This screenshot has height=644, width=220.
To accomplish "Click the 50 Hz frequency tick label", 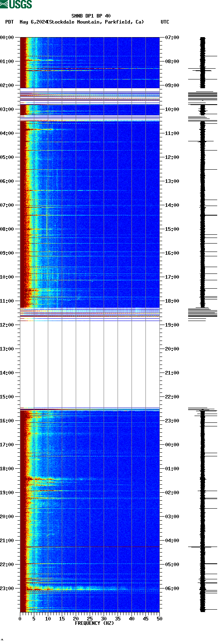I will tap(159, 619).
